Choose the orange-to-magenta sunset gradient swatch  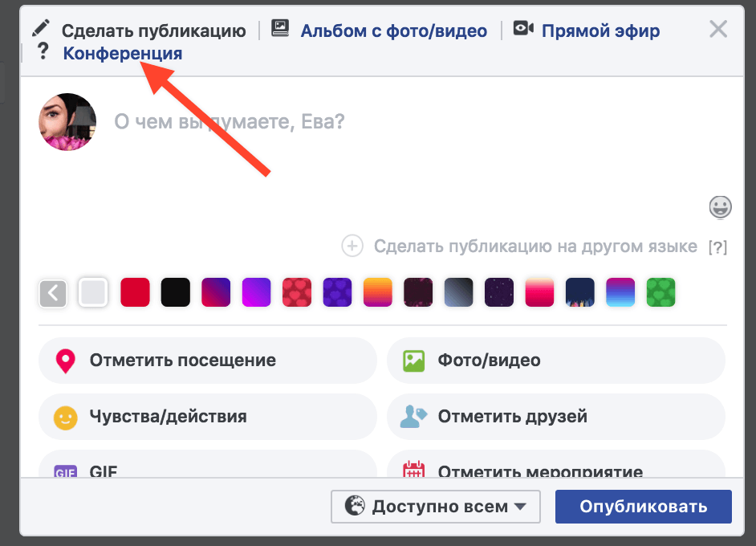[x=378, y=291]
